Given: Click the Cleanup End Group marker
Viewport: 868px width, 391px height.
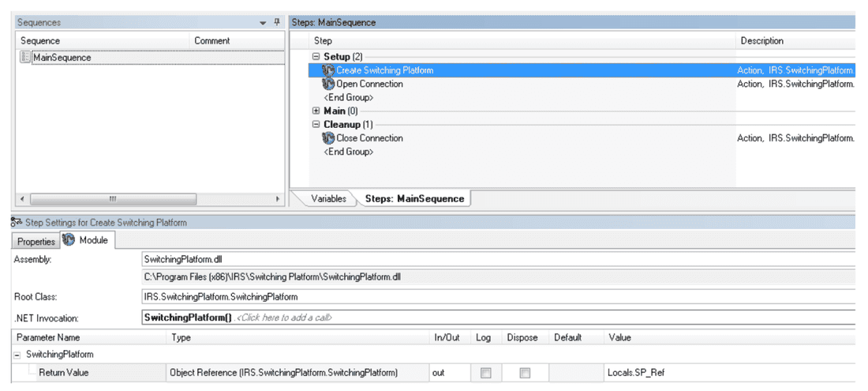Looking at the screenshot, I should pyautogui.click(x=348, y=151).
